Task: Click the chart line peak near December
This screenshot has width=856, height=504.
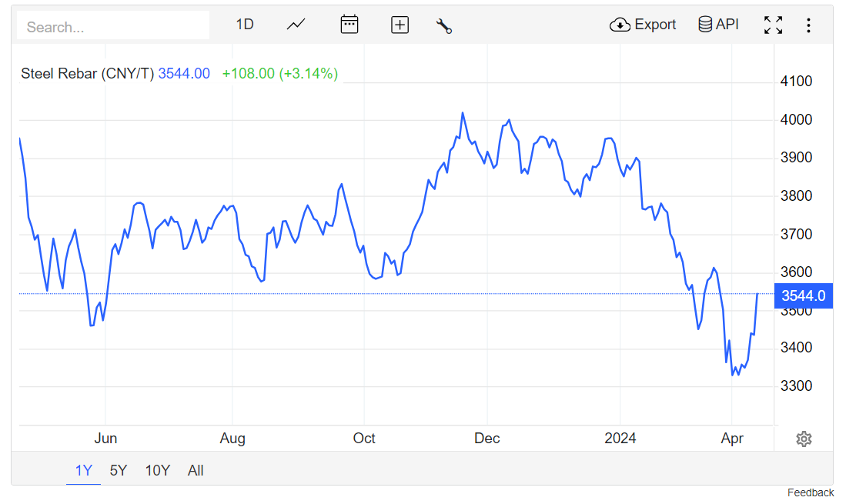Action: 463,113
